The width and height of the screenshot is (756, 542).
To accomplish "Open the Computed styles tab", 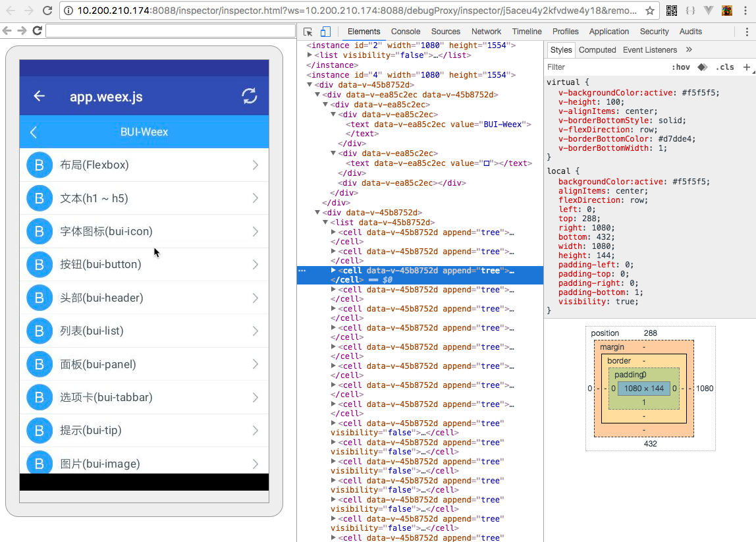I will [x=597, y=49].
